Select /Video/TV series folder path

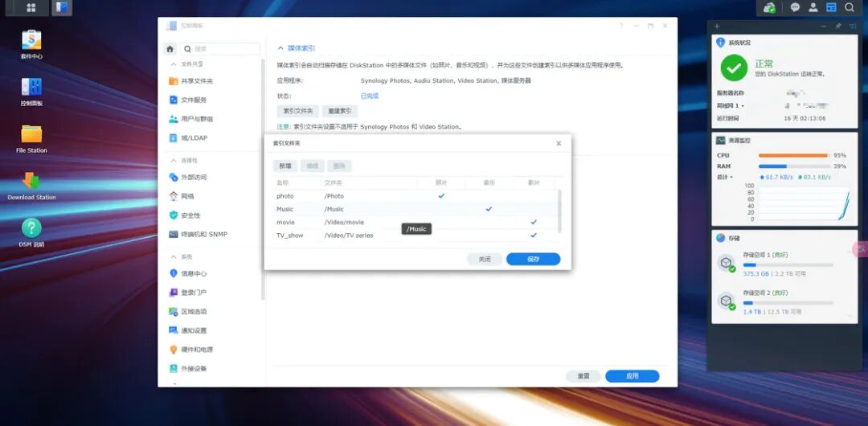[349, 236]
